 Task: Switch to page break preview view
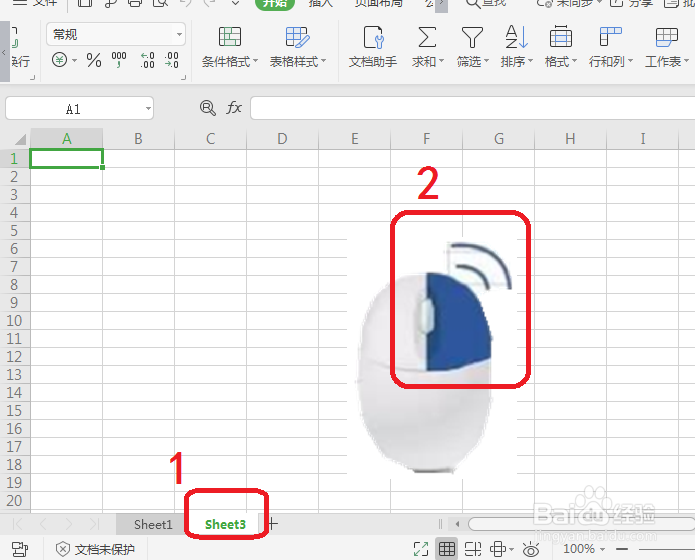click(x=473, y=549)
